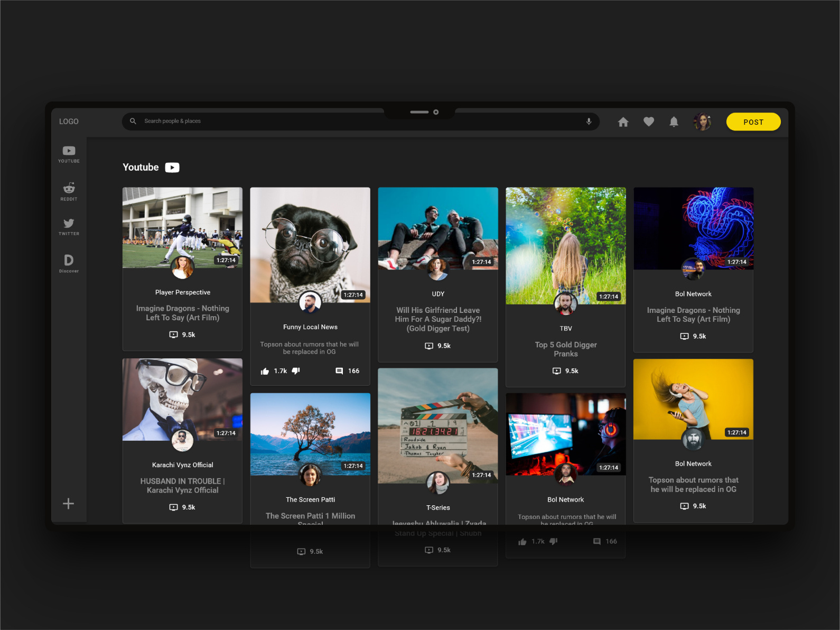The width and height of the screenshot is (840, 630).
Task: Open Karachi Vynz Official channel name
Action: coord(183,465)
